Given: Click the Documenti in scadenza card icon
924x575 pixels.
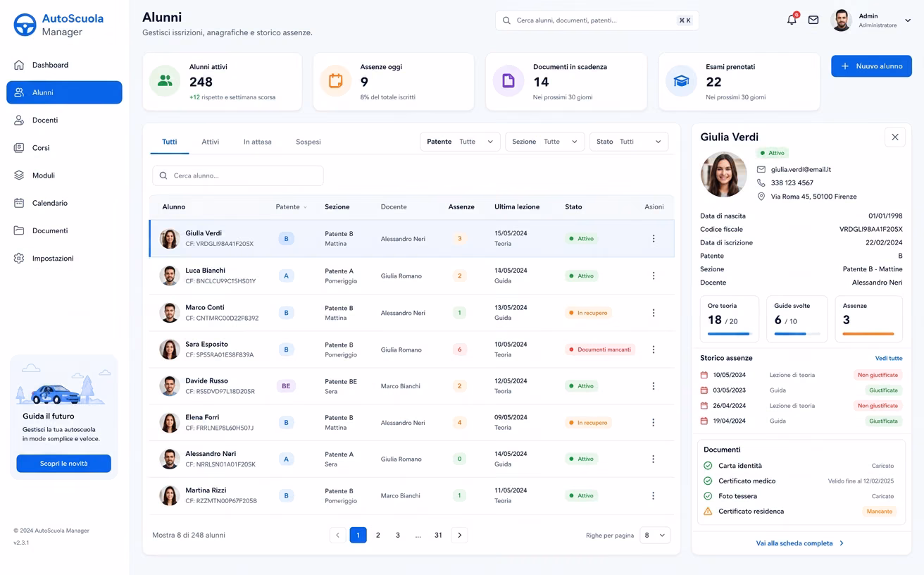Looking at the screenshot, I should click(x=508, y=81).
